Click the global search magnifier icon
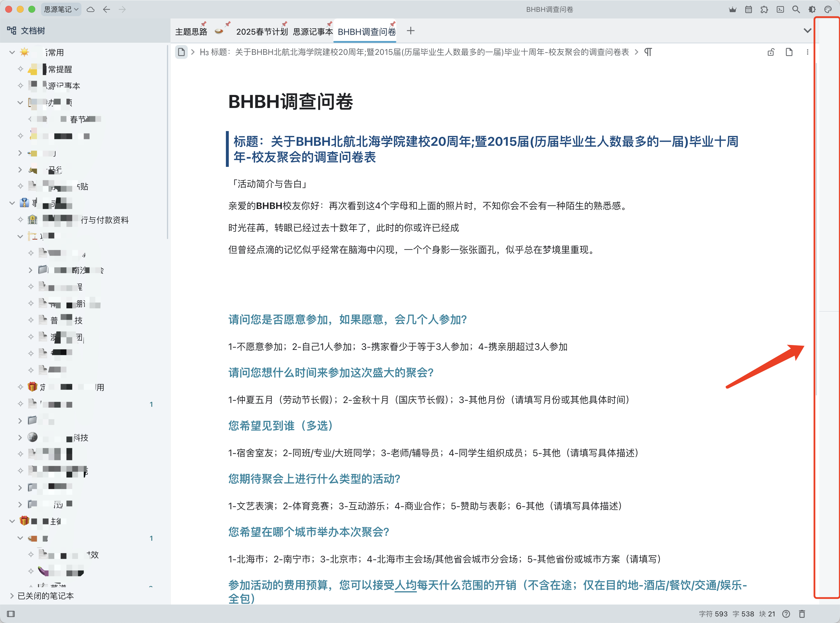Screen dimensions: 840x623 tap(796, 10)
